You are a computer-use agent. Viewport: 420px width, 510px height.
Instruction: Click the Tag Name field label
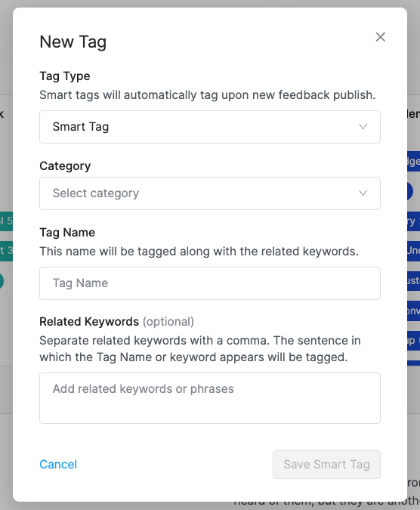pyautogui.click(x=67, y=232)
